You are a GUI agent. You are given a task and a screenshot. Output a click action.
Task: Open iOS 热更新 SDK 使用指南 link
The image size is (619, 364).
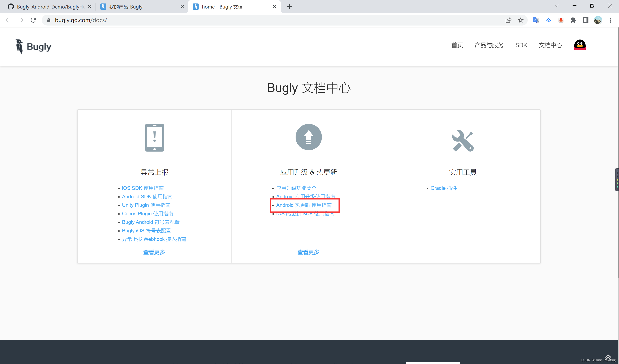click(305, 214)
